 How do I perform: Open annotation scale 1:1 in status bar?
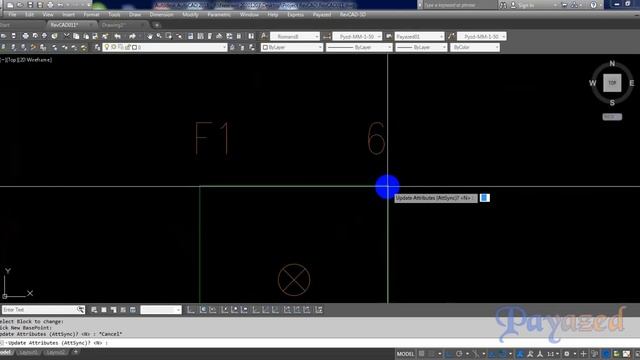(553, 354)
